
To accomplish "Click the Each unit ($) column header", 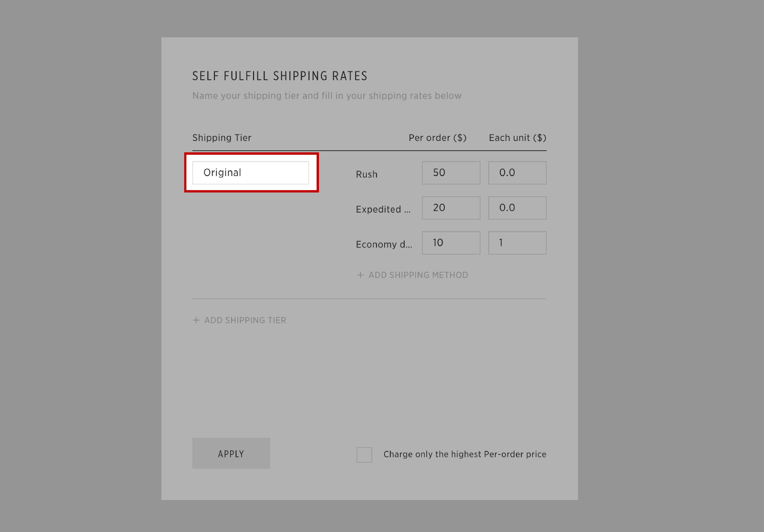I will pos(518,138).
